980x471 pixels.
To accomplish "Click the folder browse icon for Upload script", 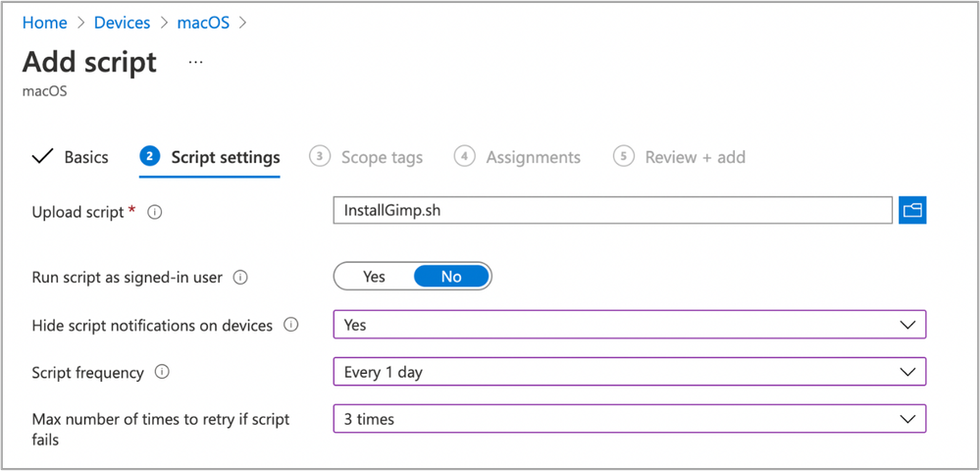I will point(912,211).
